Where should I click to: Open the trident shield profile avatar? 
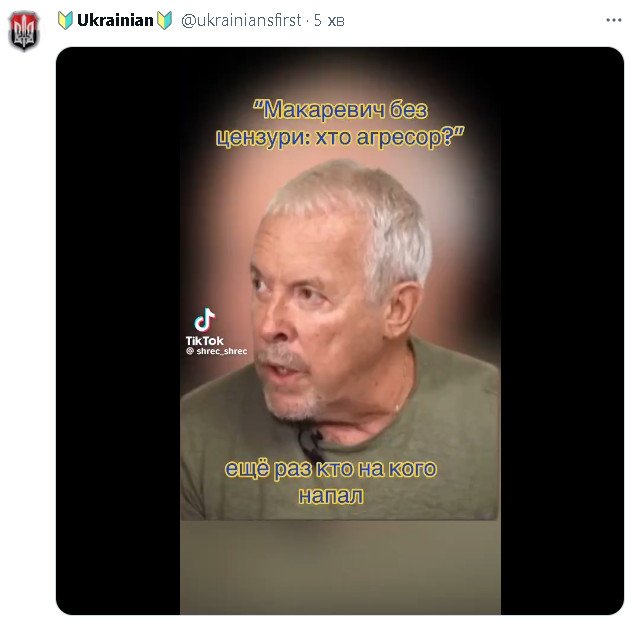point(24,31)
